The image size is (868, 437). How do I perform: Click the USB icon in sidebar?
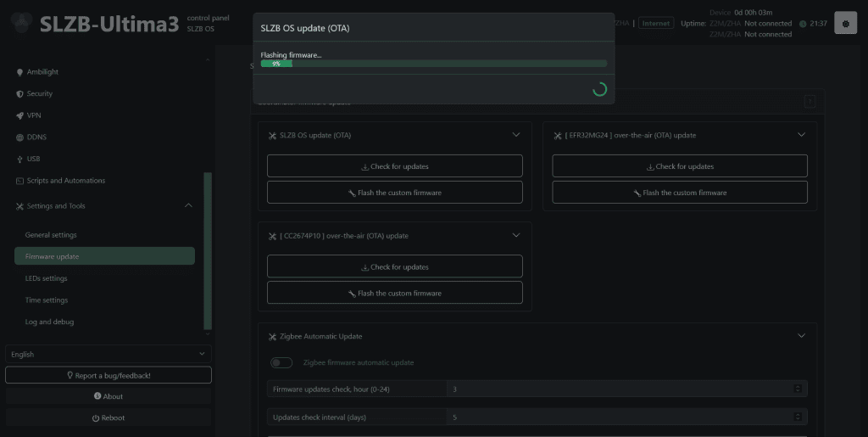click(x=19, y=159)
